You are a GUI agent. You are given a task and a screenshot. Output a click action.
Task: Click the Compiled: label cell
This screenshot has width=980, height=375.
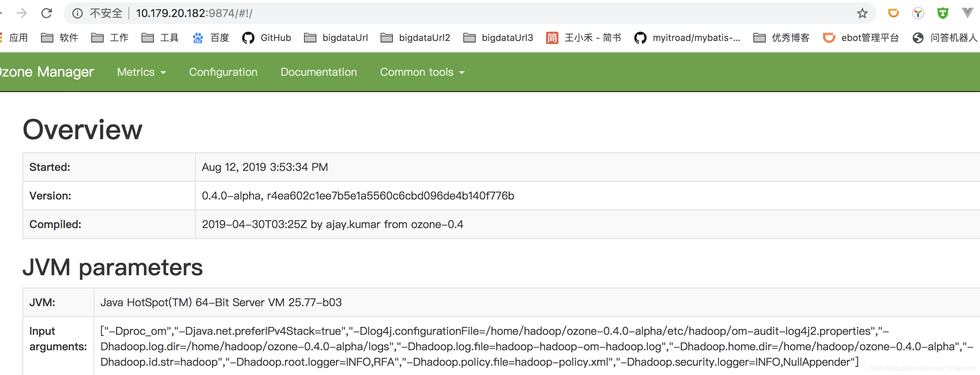tap(109, 224)
